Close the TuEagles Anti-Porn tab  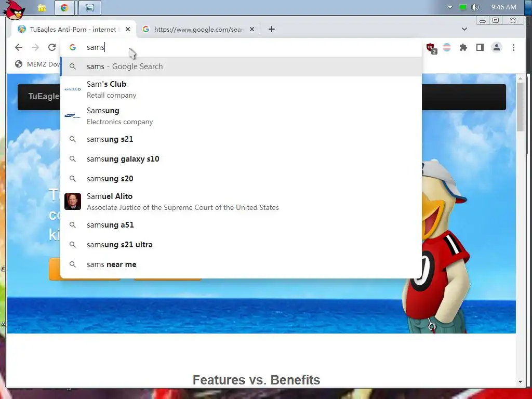tap(128, 29)
